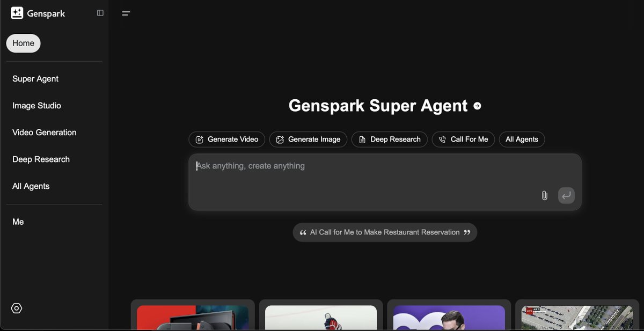Open Super Agent in sidebar
The width and height of the screenshot is (644, 331).
[35, 79]
